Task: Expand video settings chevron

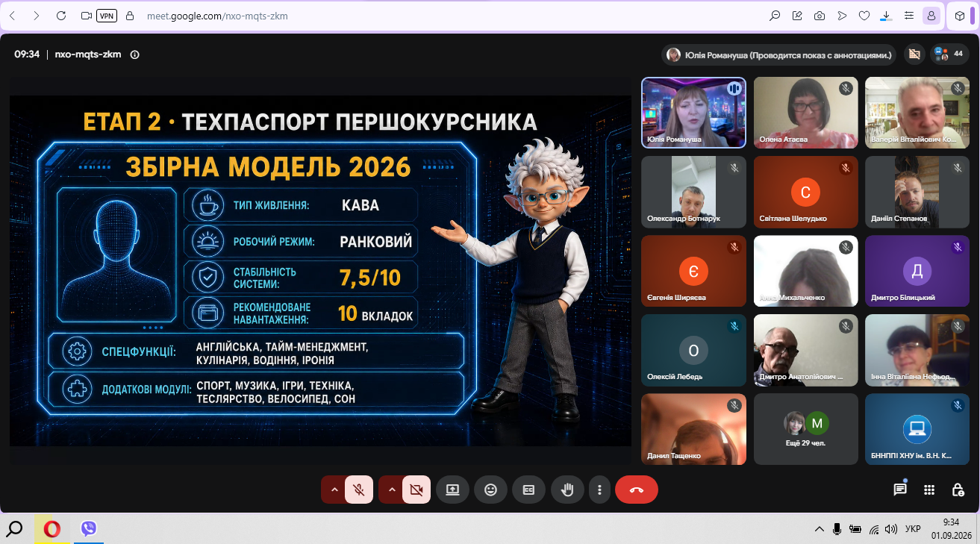Action: tap(391, 490)
